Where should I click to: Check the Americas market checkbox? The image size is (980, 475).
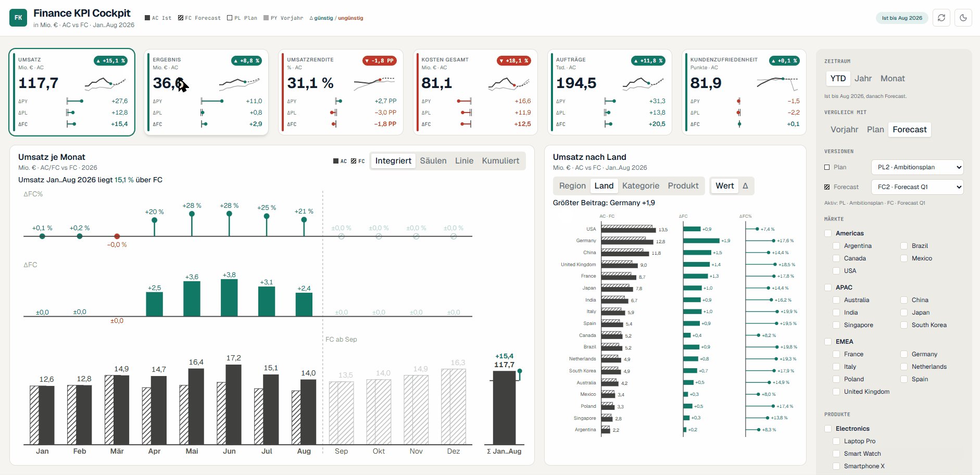coord(828,233)
